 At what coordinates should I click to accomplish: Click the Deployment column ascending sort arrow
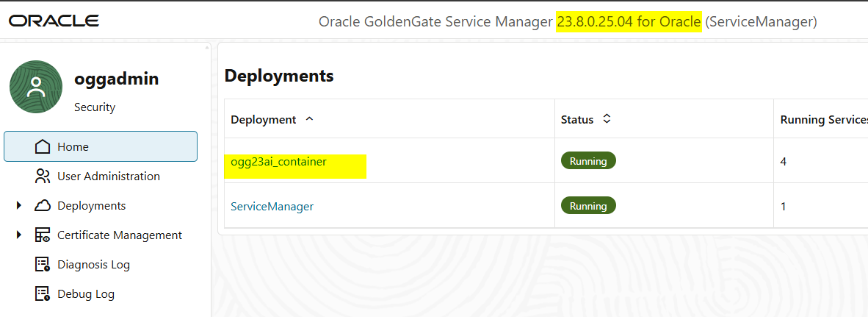(309, 119)
